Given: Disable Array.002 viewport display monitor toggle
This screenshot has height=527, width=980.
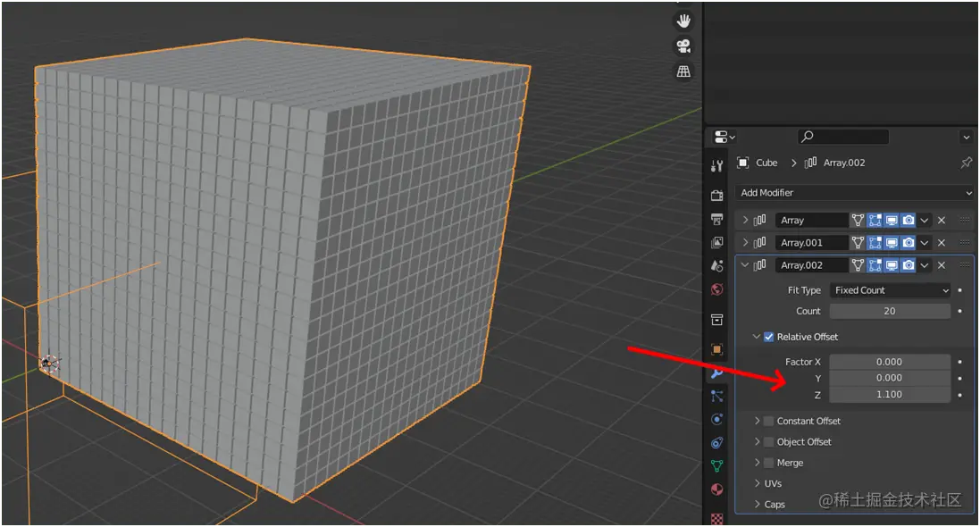Looking at the screenshot, I should pos(892,264).
